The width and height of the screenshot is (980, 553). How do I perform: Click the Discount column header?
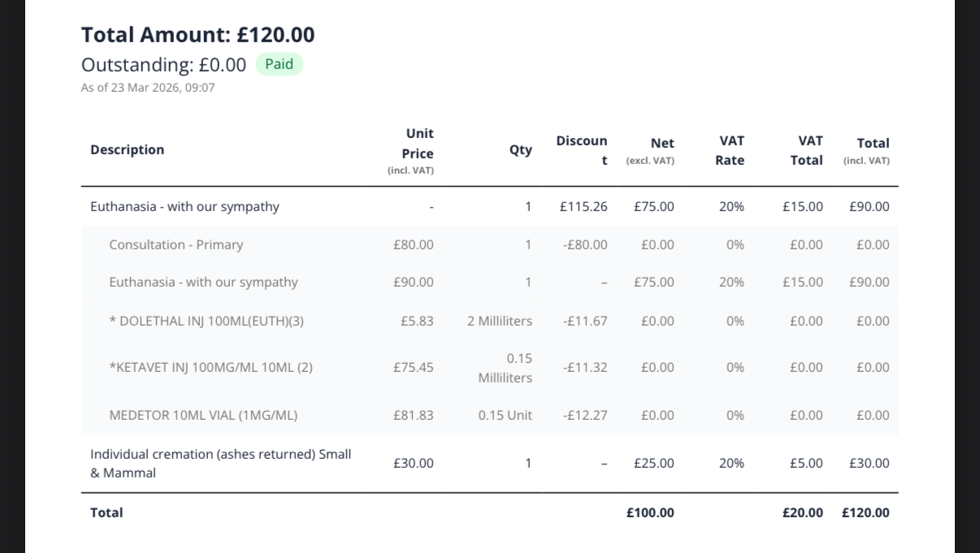coord(582,150)
